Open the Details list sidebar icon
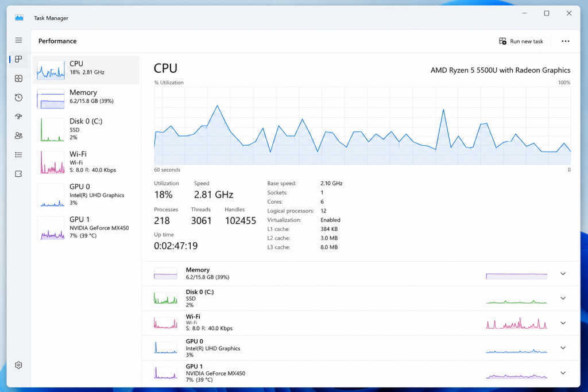588x392 pixels. pos(18,155)
